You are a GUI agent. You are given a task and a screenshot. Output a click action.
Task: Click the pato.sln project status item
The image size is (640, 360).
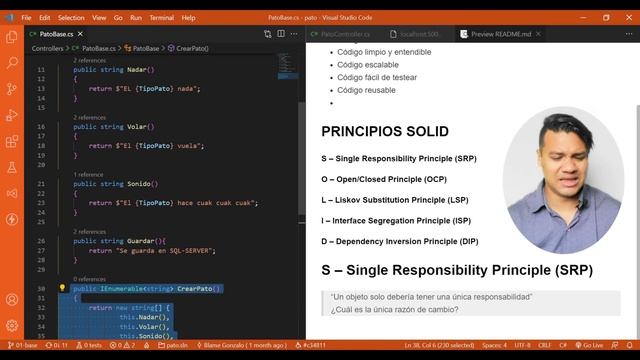[x=173, y=345]
